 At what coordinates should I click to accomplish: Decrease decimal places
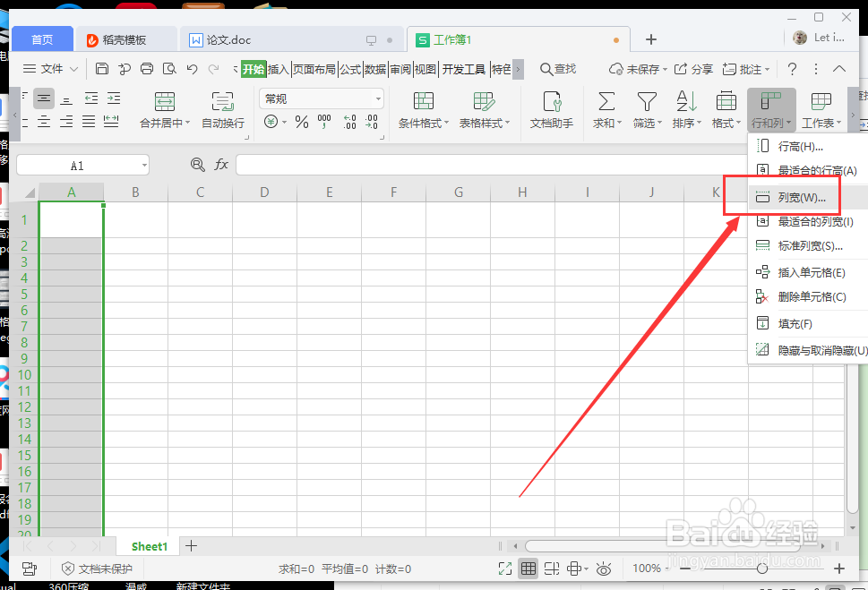click(x=372, y=121)
